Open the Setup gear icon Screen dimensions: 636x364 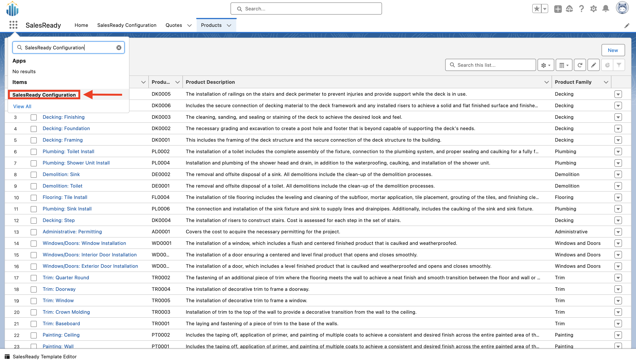(x=593, y=9)
